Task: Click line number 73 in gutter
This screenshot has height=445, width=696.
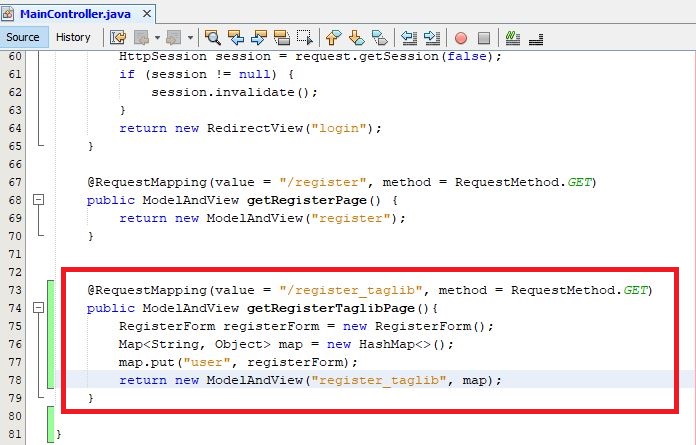Action: [x=15, y=290]
